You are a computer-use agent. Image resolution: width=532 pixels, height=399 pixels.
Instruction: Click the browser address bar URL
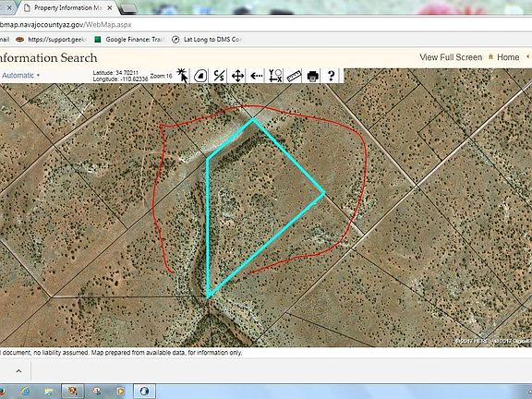point(66,25)
